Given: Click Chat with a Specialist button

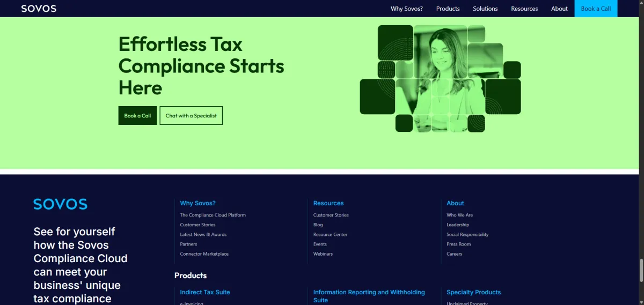Looking at the screenshot, I should coord(191,116).
